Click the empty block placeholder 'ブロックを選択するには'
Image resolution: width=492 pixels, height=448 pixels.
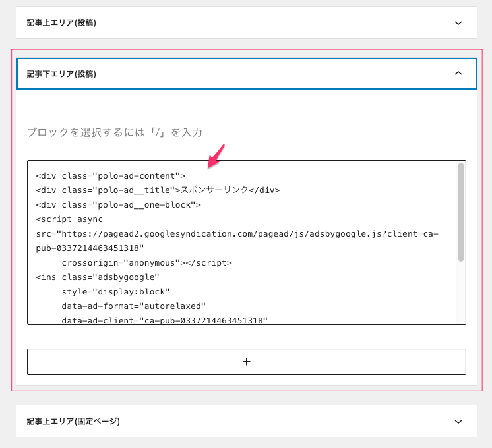click(114, 132)
